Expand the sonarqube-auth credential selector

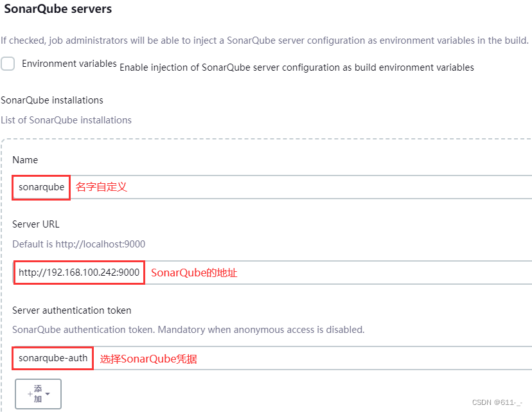point(52,357)
